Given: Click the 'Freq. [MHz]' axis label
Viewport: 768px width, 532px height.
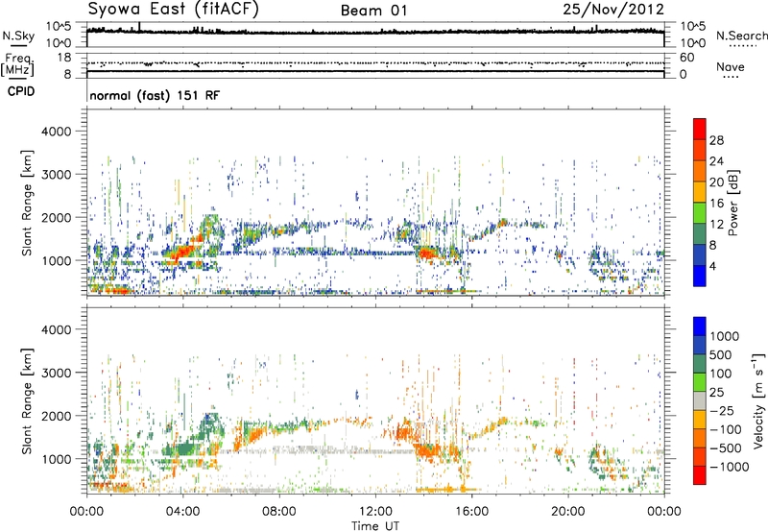Looking at the screenshot, I should (17, 65).
